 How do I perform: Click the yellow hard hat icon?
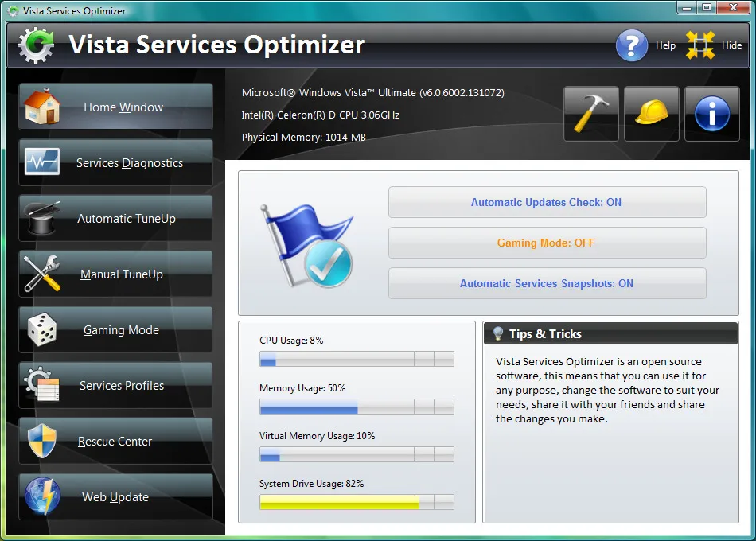652,113
